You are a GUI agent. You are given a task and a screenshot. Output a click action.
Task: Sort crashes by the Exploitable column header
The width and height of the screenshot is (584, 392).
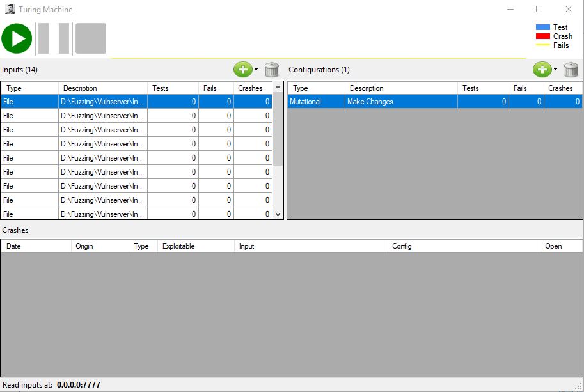coord(178,246)
